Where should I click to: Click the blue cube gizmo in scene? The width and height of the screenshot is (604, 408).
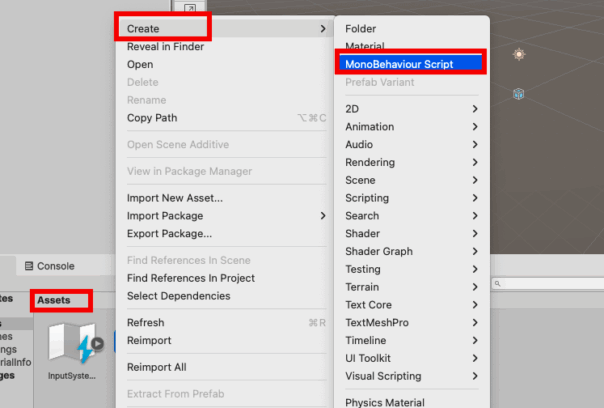pos(519,94)
